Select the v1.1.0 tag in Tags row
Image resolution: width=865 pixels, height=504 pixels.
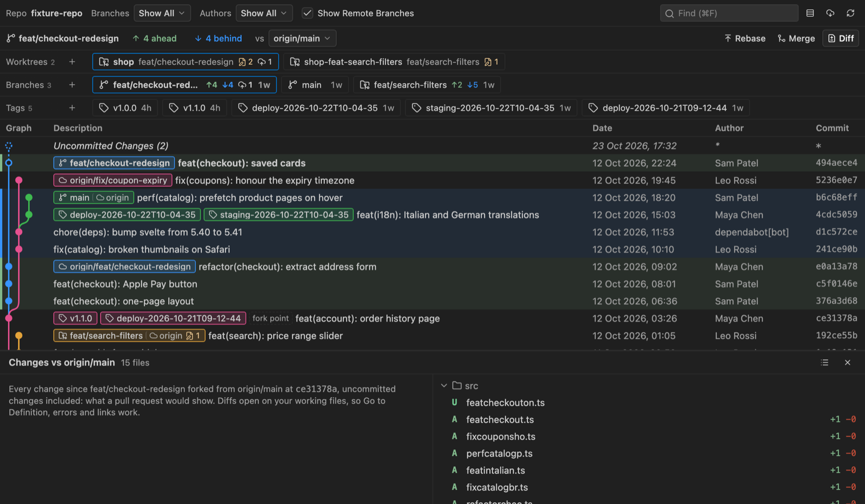195,108
